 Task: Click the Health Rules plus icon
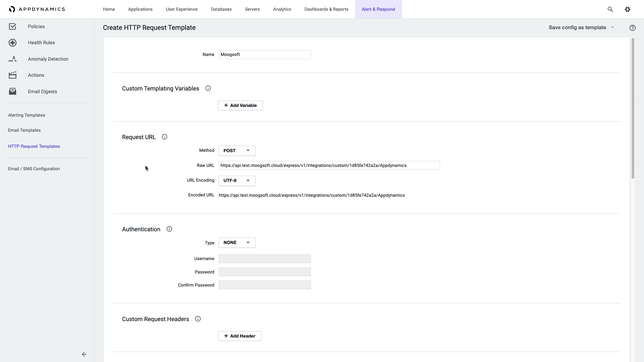[12, 43]
